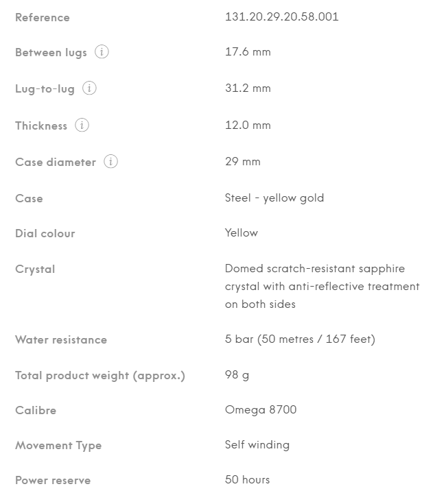Click the Reference row label

[43, 17]
